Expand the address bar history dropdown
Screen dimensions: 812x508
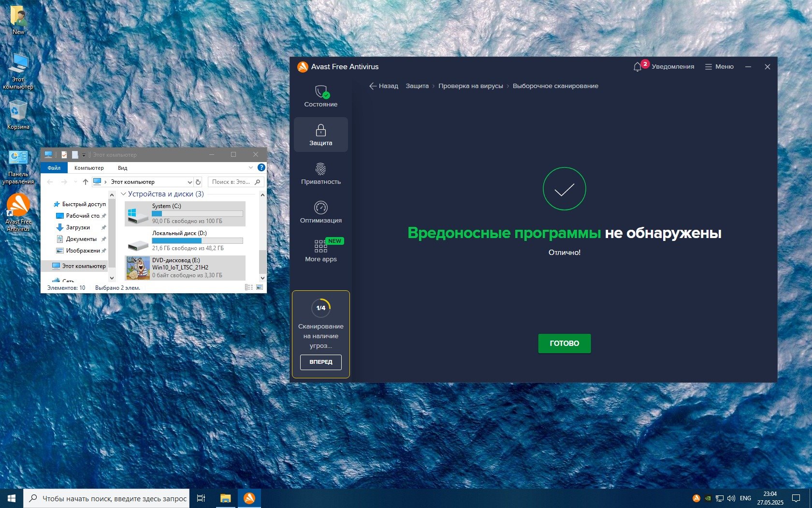click(x=189, y=182)
